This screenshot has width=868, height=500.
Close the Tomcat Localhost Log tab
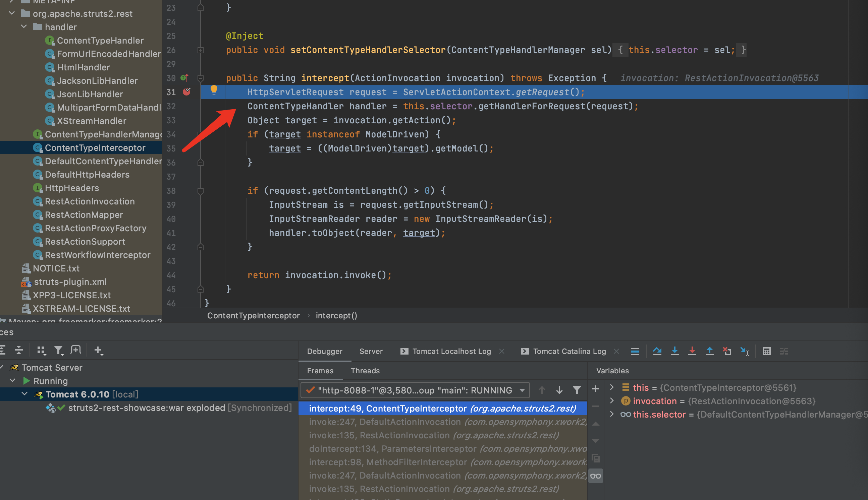tap(502, 351)
